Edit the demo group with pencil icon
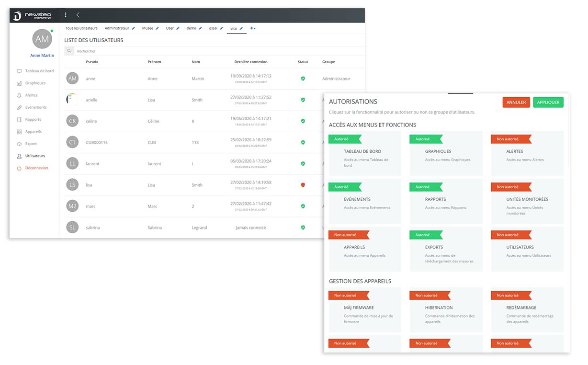 click(200, 28)
